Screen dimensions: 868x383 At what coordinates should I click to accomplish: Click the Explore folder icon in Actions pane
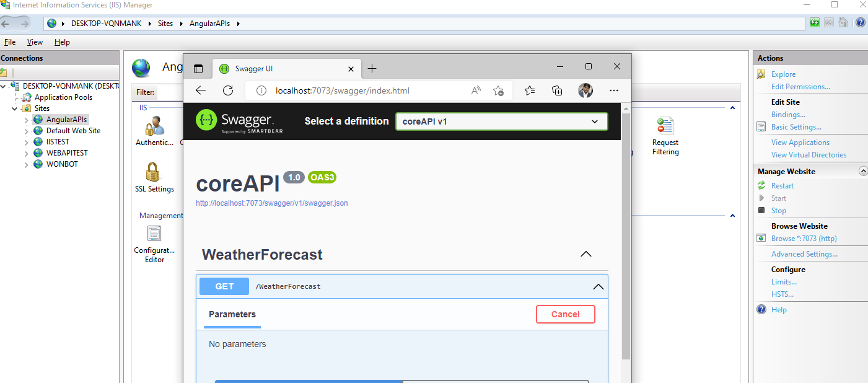(x=761, y=74)
